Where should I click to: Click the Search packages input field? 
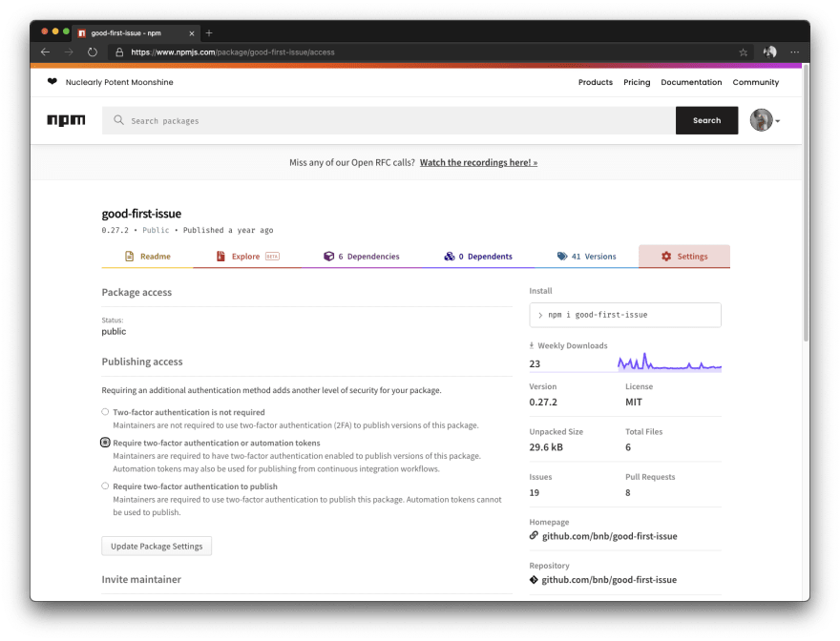[388, 120]
